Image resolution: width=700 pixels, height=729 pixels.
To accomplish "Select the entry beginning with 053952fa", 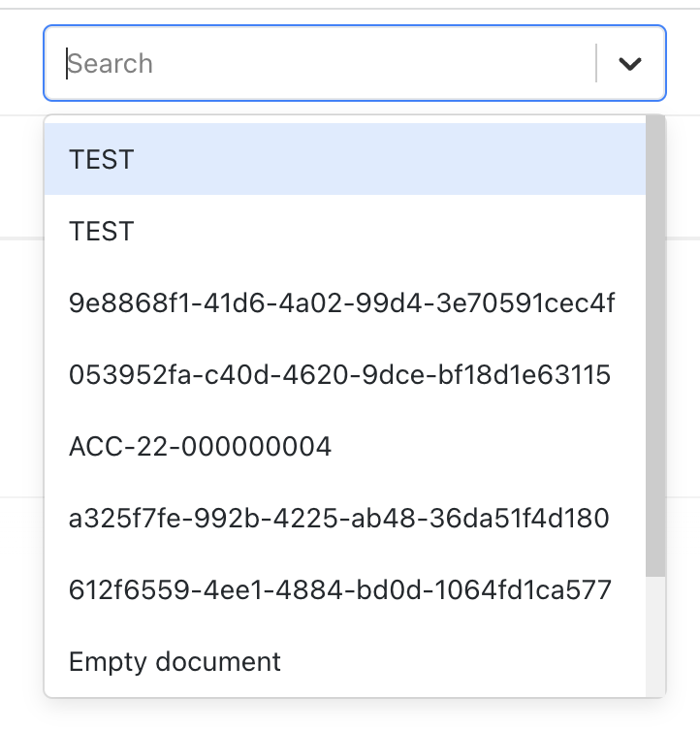I will coord(340,374).
